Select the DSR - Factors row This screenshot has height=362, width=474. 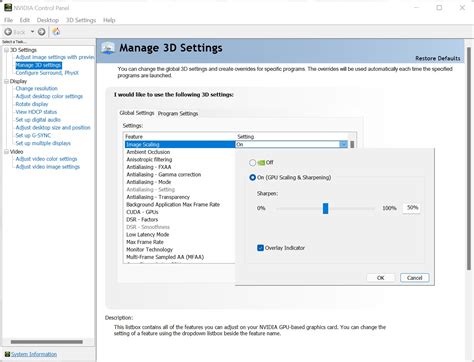pyautogui.click(x=180, y=219)
